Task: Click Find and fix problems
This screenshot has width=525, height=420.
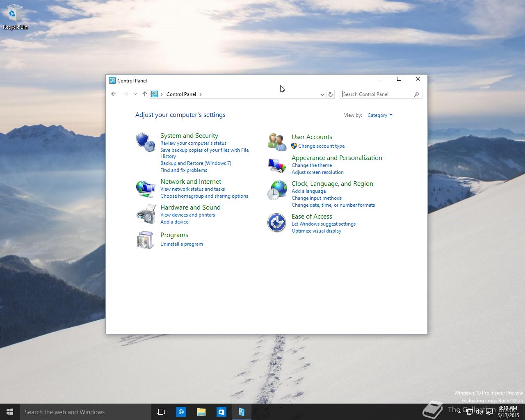Action: click(184, 170)
